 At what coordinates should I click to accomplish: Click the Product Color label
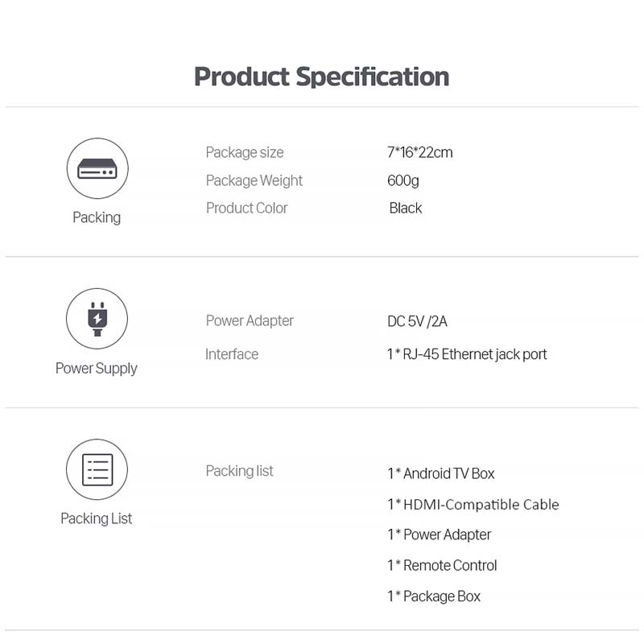tap(247, 208)
